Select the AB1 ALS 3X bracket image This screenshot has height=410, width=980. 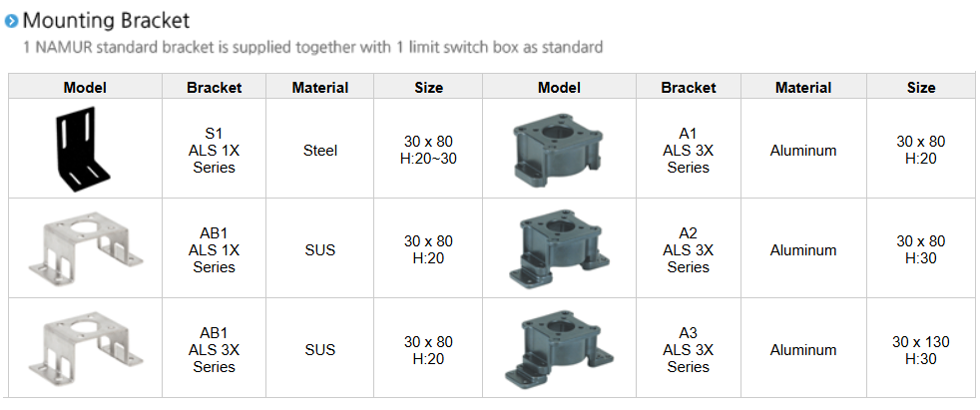[84, 349]
